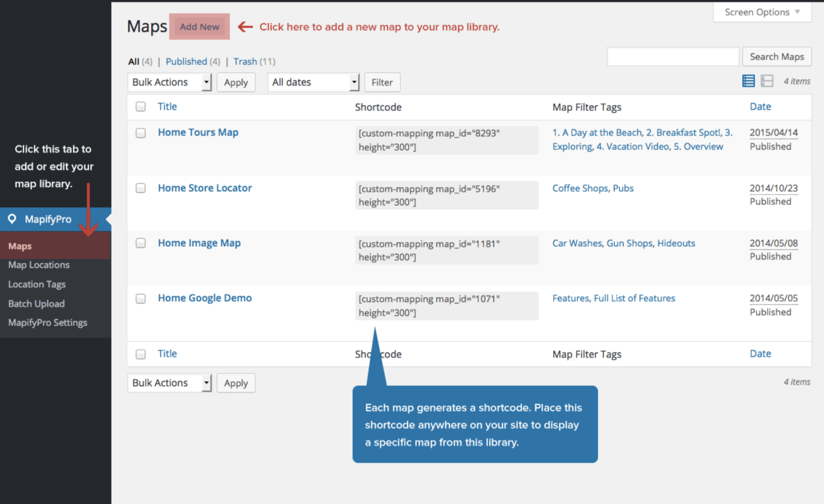Open MapifyPro Settings page
Image resolution: width=824 pixels, height=504 pixels.
47,323
